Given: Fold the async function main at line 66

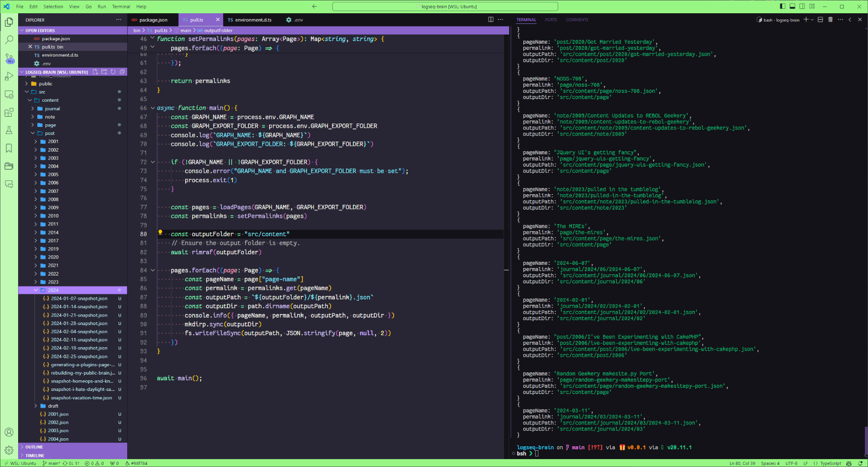Looking at the screenshot, I should point(152,108).
